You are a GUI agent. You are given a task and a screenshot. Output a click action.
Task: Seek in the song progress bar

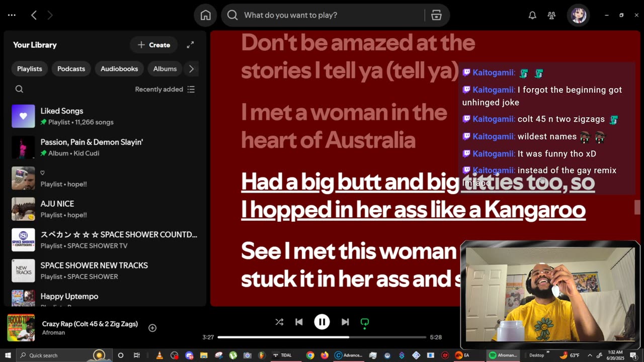pos(322,337)
